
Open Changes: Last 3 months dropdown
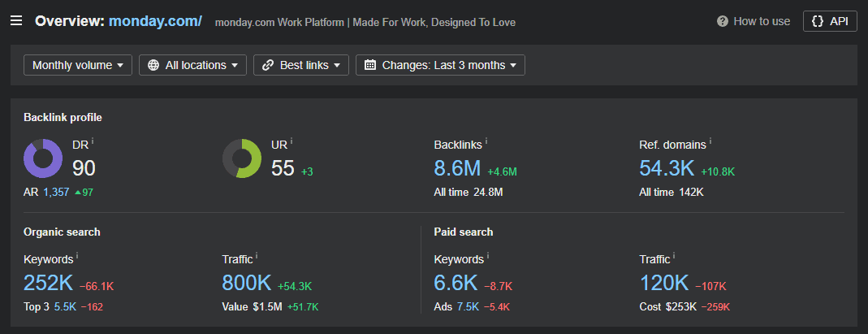click(x=440, y=65)
